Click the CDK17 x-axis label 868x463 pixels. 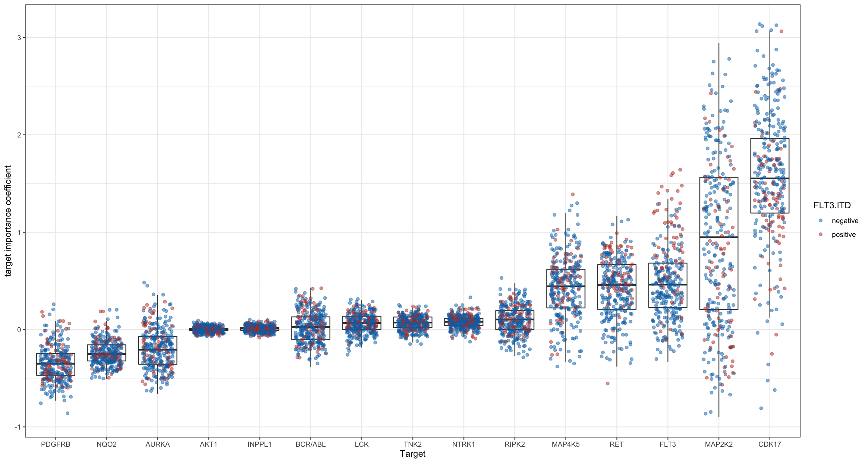770,444
